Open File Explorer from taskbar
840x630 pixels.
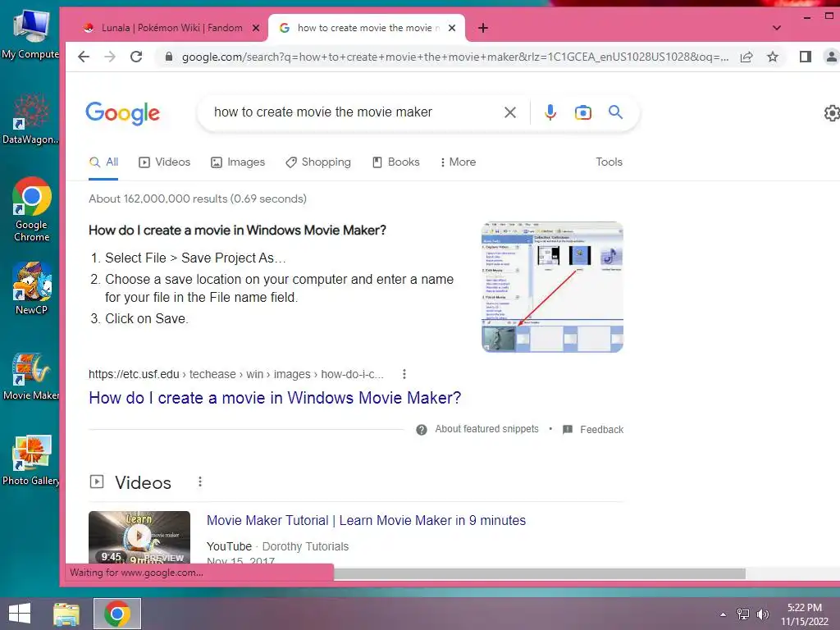pyautogui.click(x=66, y=614)
